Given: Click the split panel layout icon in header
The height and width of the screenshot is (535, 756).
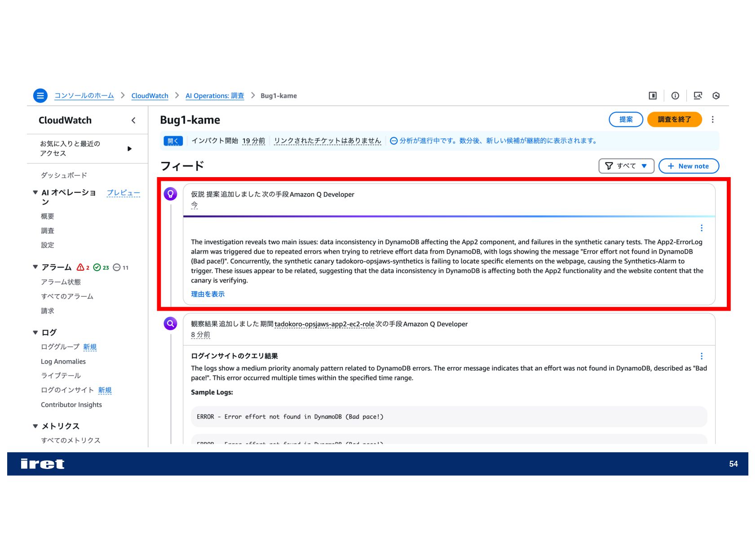Looking at the screenshot, I should click(653, 96).
